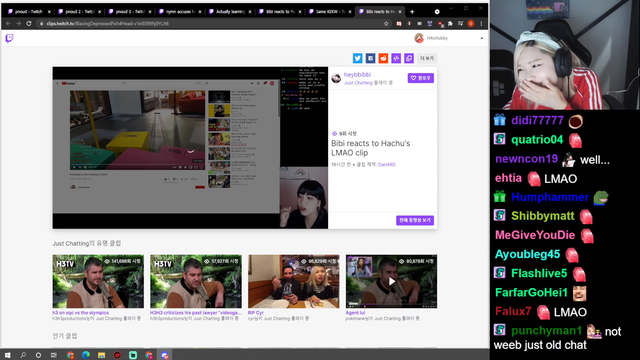Open the 'h3 on xqc vs the olympics' title link
The image size is (640, 360).
pyautogui.click(x=80, y=313)
